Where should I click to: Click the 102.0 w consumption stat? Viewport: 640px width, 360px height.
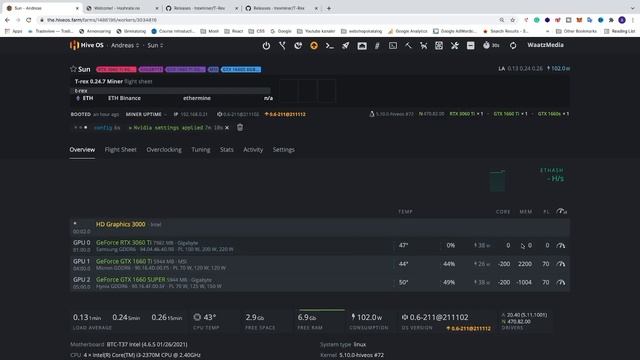(x=369, y=321)
